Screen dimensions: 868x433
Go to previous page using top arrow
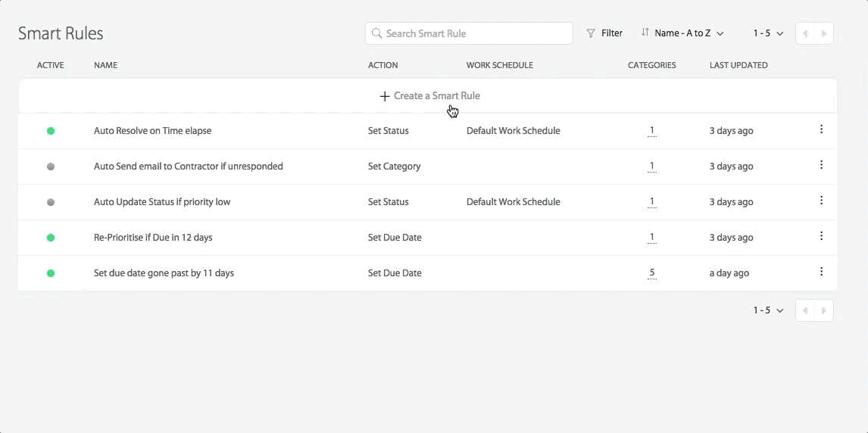tap(805, 34)
